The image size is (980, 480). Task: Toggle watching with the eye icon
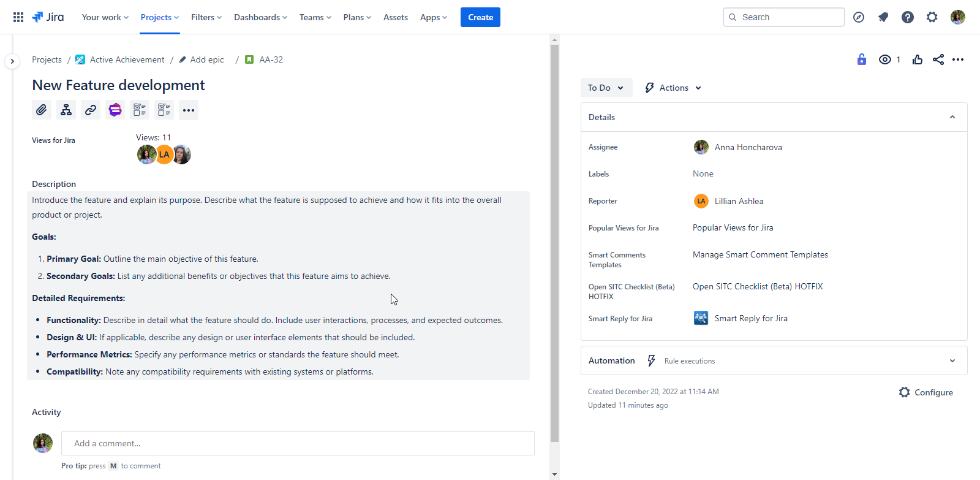pyautogui.click(x=884, y=59)
